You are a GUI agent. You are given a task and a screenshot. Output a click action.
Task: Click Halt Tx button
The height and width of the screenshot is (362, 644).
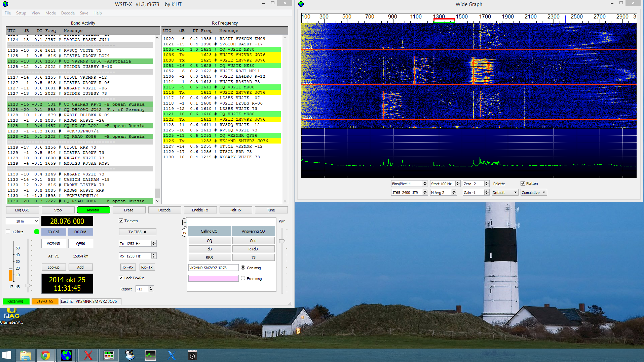point(235,210)
